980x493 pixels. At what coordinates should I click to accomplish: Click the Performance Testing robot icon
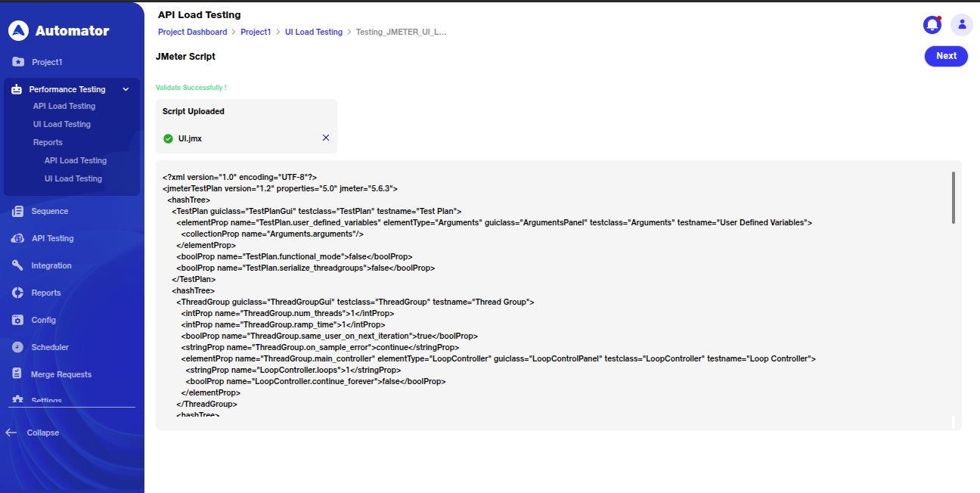17,89
